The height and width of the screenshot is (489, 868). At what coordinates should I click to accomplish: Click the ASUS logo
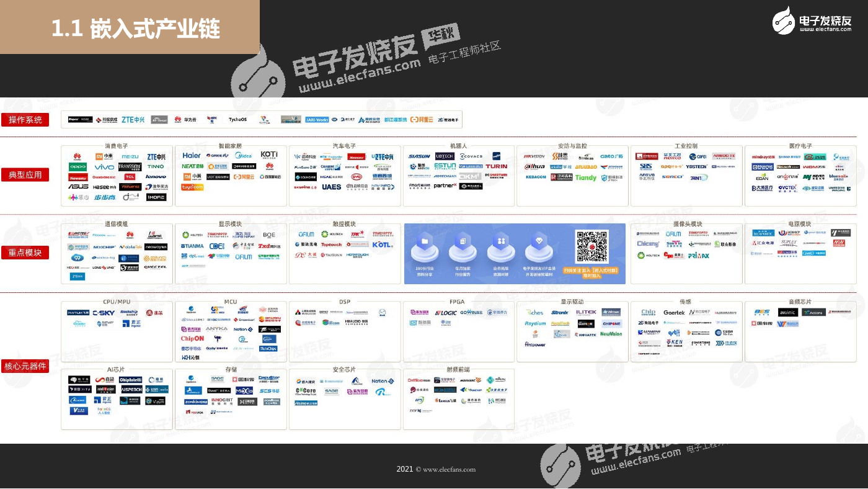pyautogui.click(x=78, y=186)
